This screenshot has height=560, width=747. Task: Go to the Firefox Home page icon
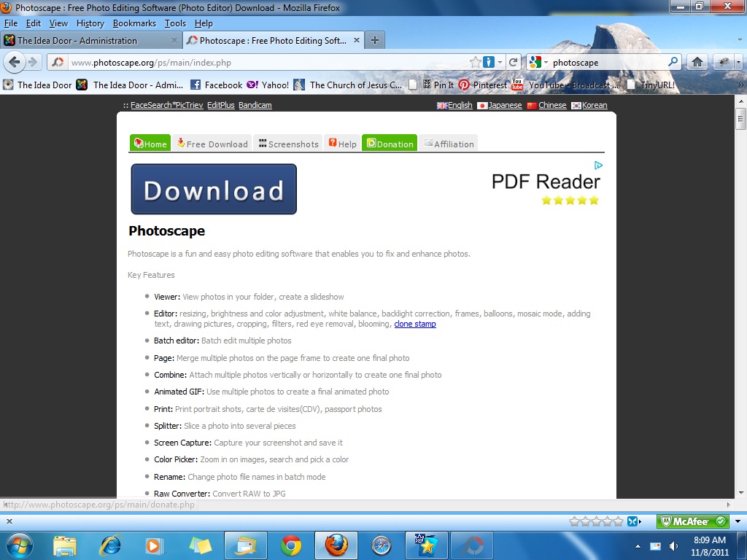697,62
